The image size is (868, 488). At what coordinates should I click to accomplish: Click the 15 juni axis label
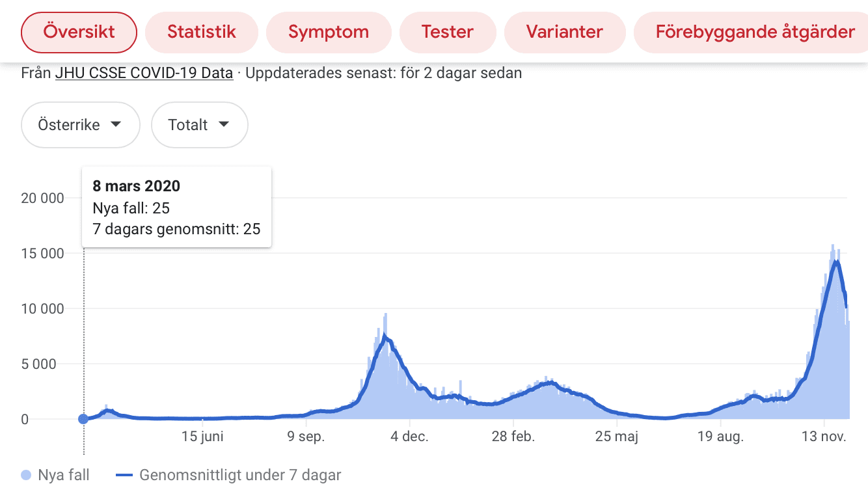(202, 437)
